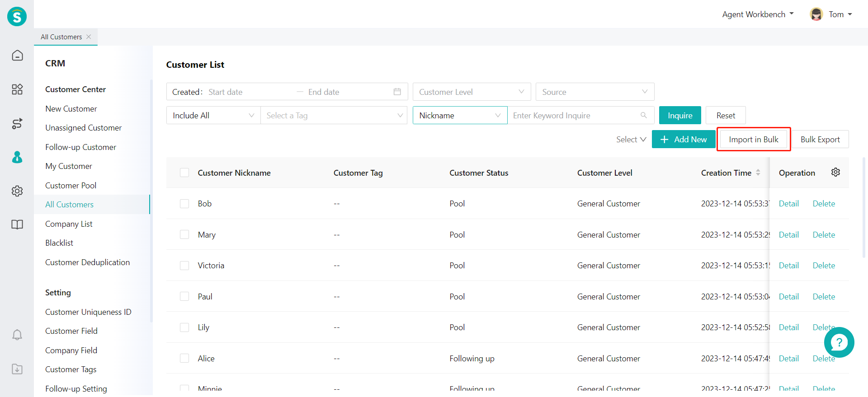Open the Tom user menu dropdown

pyautogui.click(x=840, y=14)
